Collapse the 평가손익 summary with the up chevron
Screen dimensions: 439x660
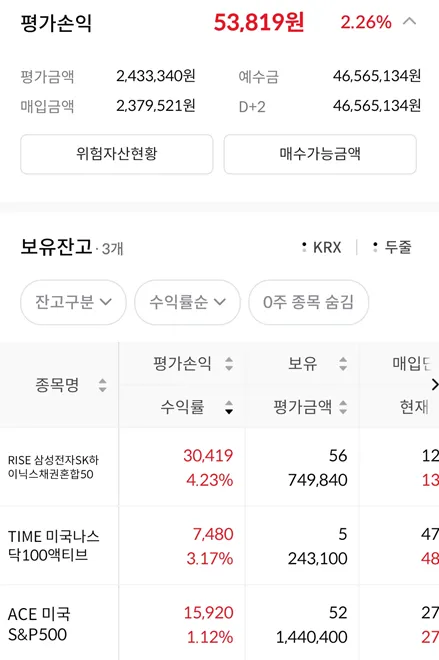[410, 21]
